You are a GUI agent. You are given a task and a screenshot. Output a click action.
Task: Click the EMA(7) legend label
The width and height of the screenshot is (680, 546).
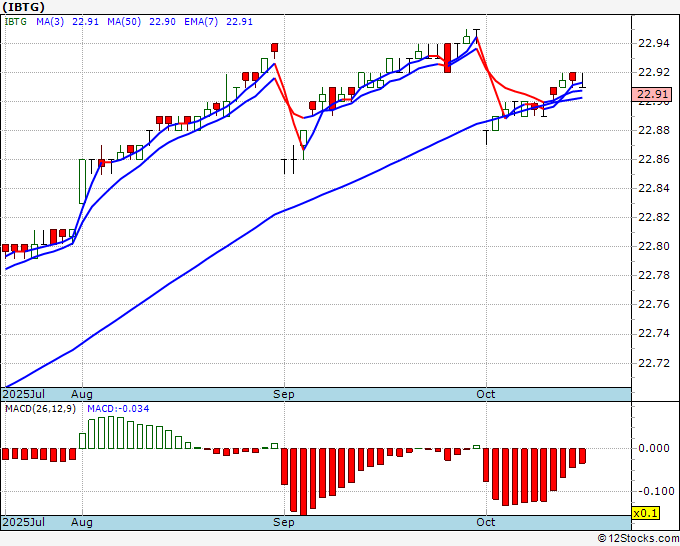[x=201, y=22]
